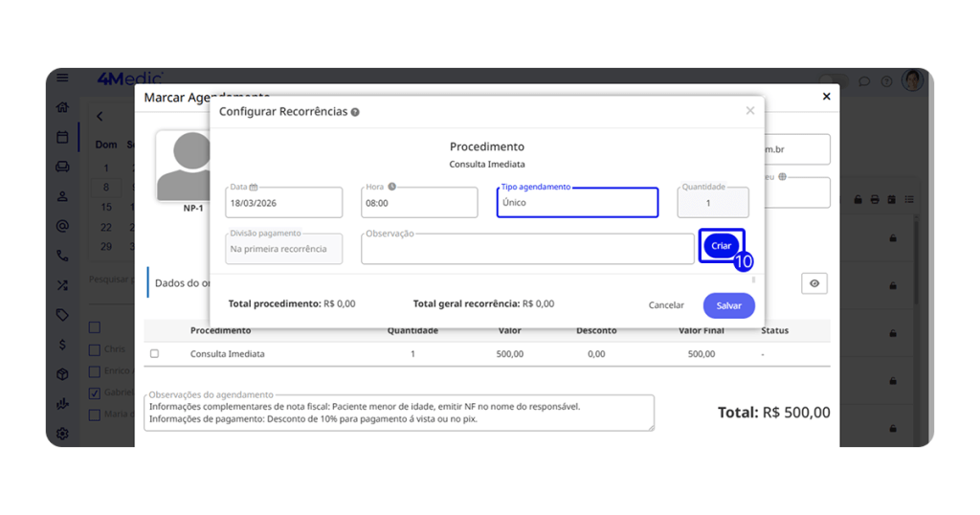This screenshot has height=515, width=980.
Task: Click the phone icon in sidebar
Action: 62,256
